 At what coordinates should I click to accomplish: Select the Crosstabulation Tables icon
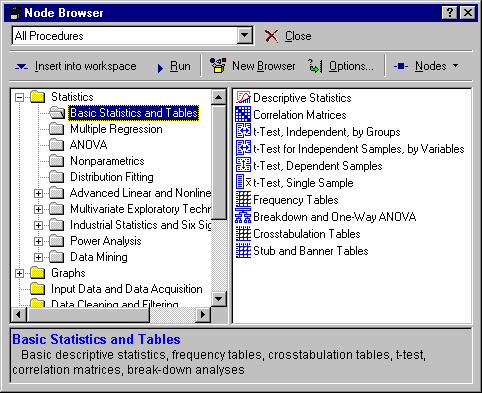(243, 234)
